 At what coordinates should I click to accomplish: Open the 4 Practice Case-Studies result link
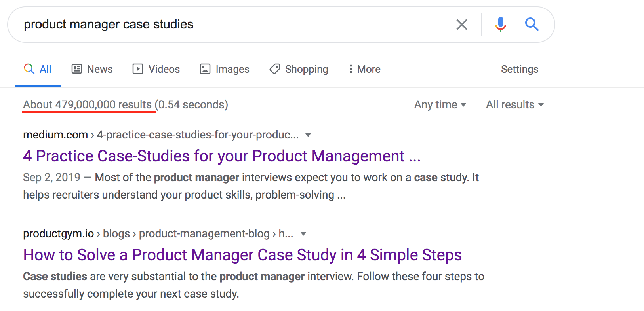tap(222, 156)
